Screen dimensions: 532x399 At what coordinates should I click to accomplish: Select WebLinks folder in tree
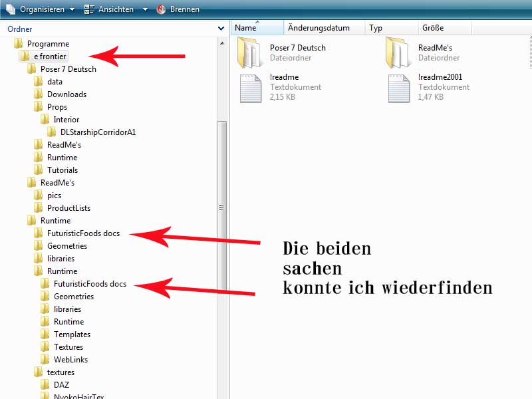click(x=71, y=360)
